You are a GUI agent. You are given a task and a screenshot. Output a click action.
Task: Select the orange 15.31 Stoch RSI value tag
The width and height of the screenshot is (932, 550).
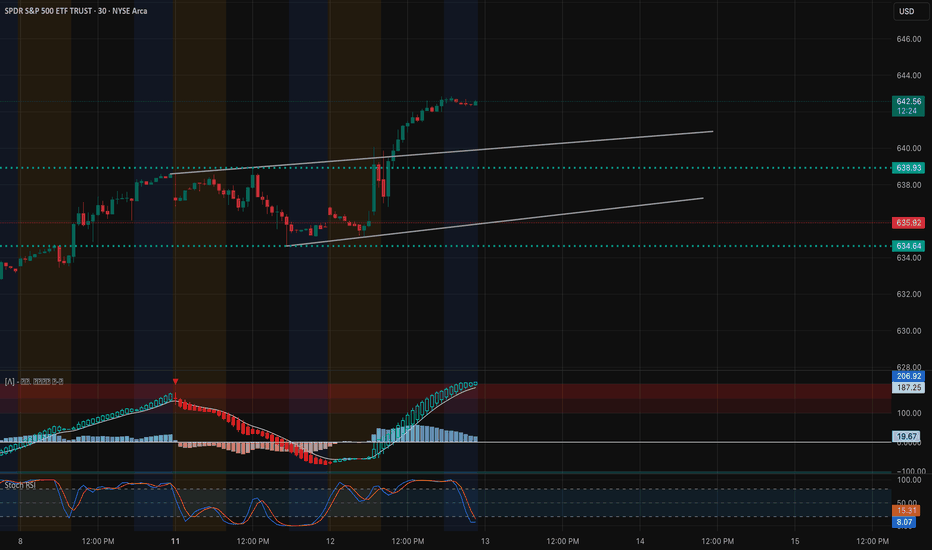click(906, 511)
